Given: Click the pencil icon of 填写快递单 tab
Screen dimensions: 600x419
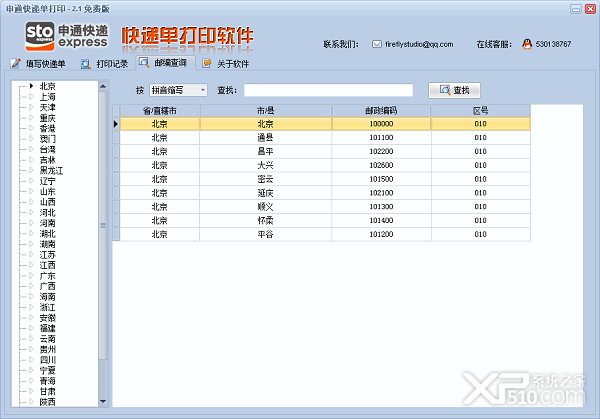Looking at the screenshot, I should (x=15, y=64).
